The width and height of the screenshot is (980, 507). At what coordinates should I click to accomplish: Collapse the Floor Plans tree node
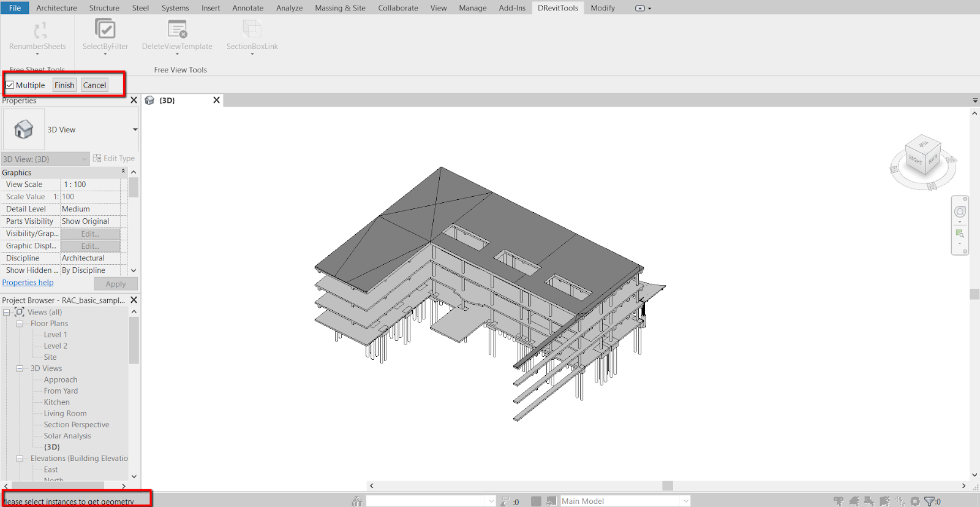20,324
